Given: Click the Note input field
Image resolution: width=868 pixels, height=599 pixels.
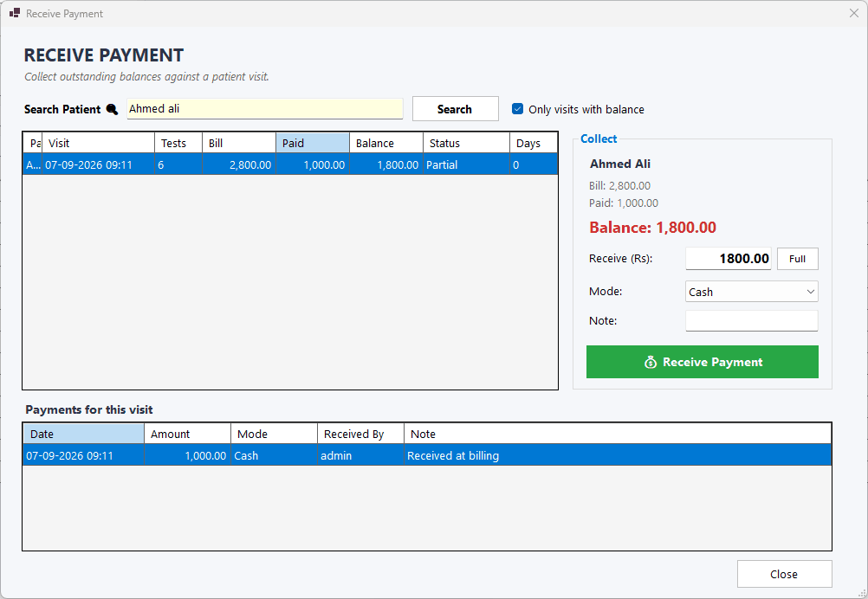Looking at the screenshot, I should point(751,321).
